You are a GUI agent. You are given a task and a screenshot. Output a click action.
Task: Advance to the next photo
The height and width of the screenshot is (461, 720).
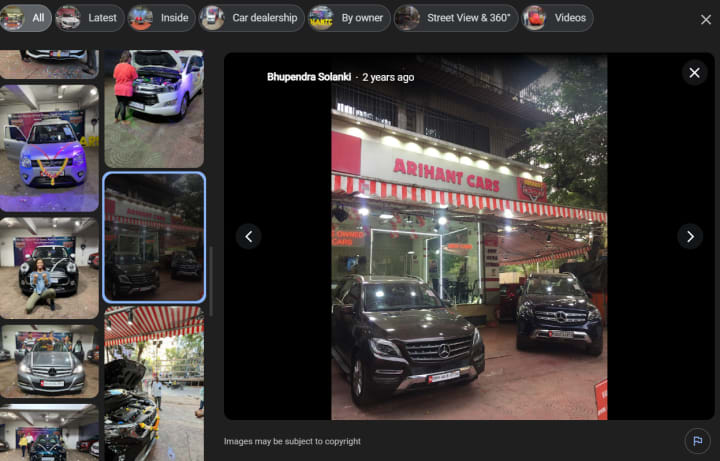tap(690, 236)
